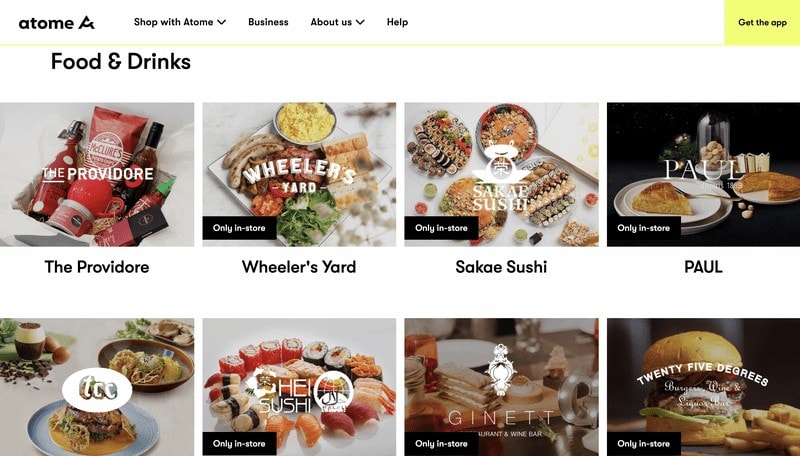The height and width of the screenshot is (456, 800).
Task: Expand the Shop with Atome chevron
Action: tap(221, 22)
